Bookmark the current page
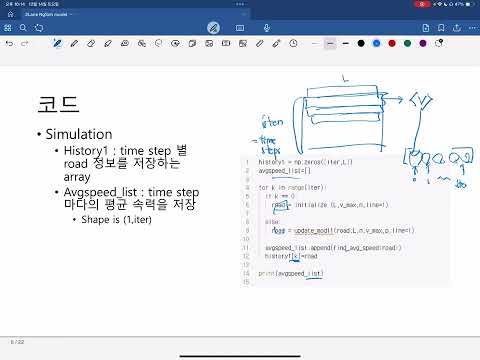 tap(441, 28)
